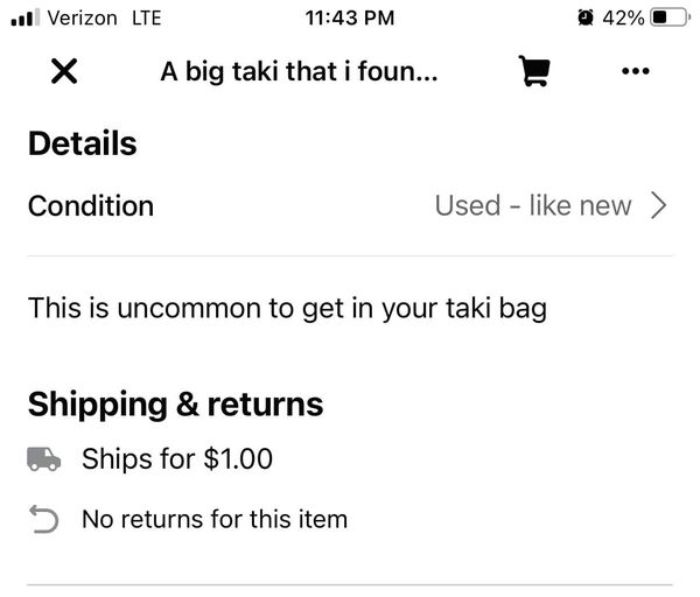Tap the battery icon in status bar

[670, 18]
